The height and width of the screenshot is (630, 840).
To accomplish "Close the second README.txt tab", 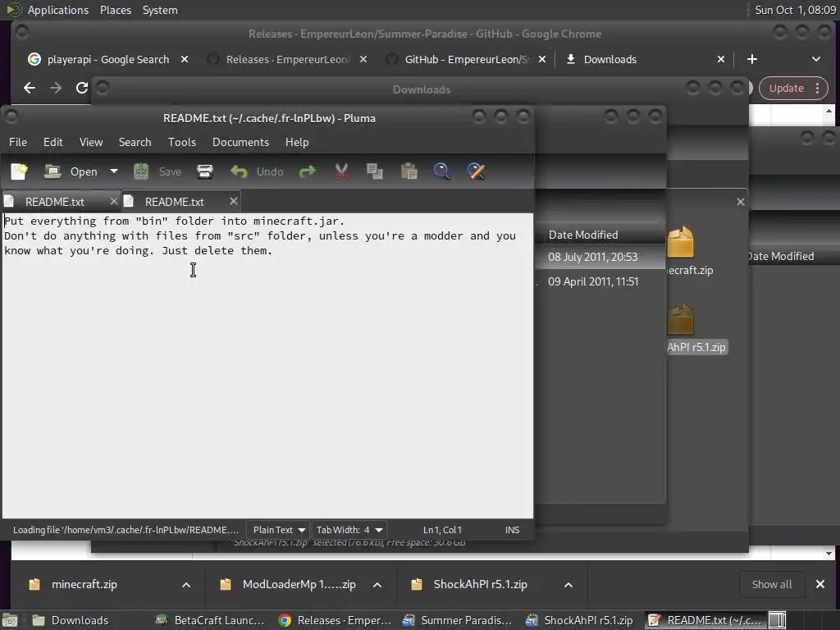I will pyautogui.click(x=234, y=202).
